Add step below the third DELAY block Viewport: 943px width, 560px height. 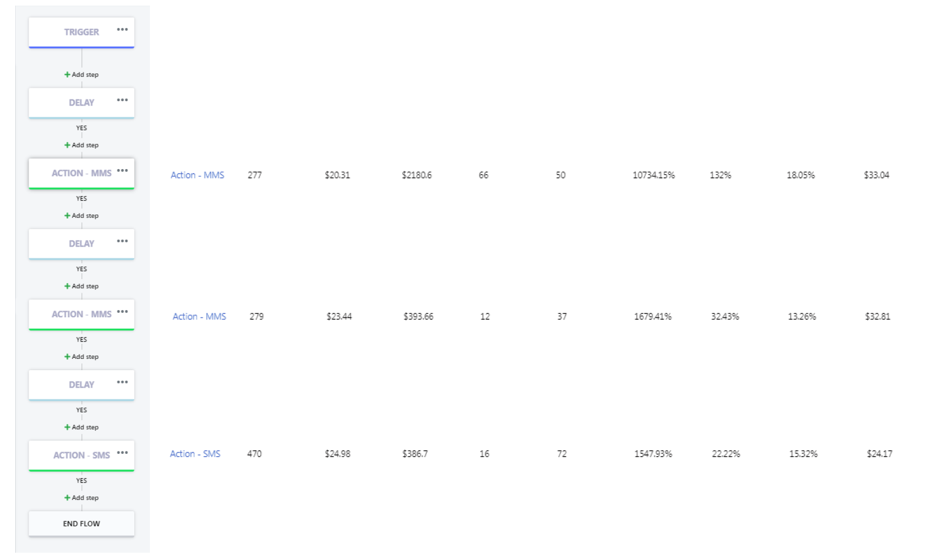[81, 427]
